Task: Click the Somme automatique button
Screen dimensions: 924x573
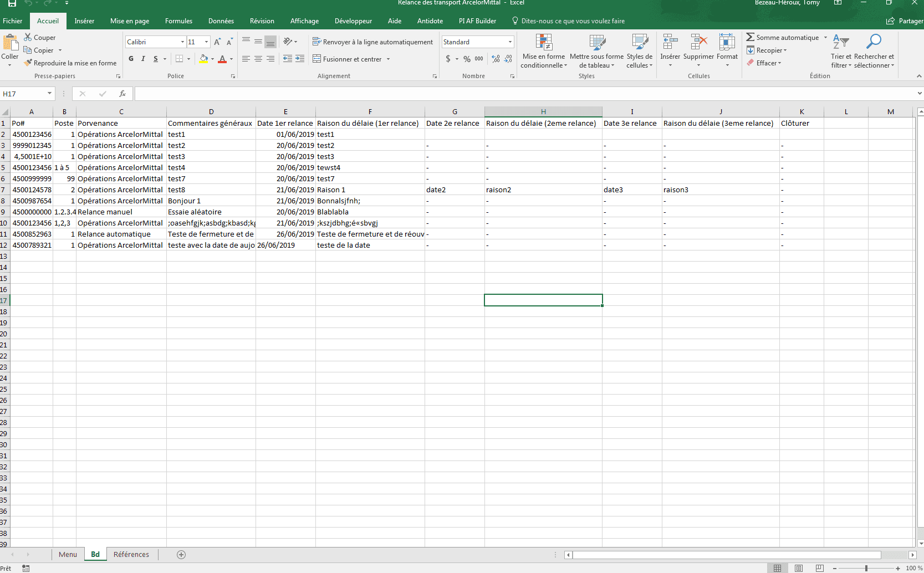Action: click(782, 38)
